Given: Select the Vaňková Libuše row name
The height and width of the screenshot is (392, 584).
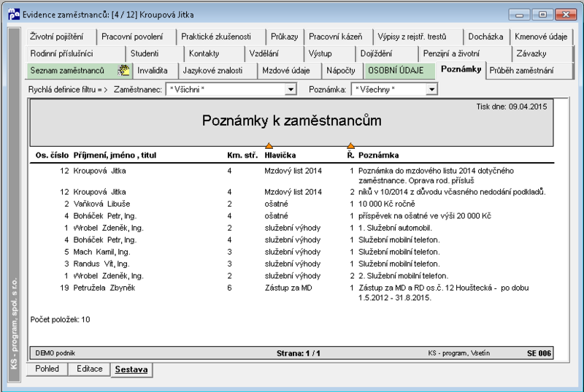Looking at the screenshot, I should pos(101,204).
